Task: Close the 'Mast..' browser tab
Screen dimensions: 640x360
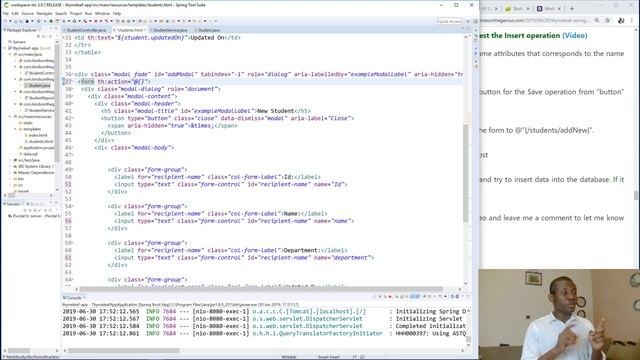Action: click(559, 9)
